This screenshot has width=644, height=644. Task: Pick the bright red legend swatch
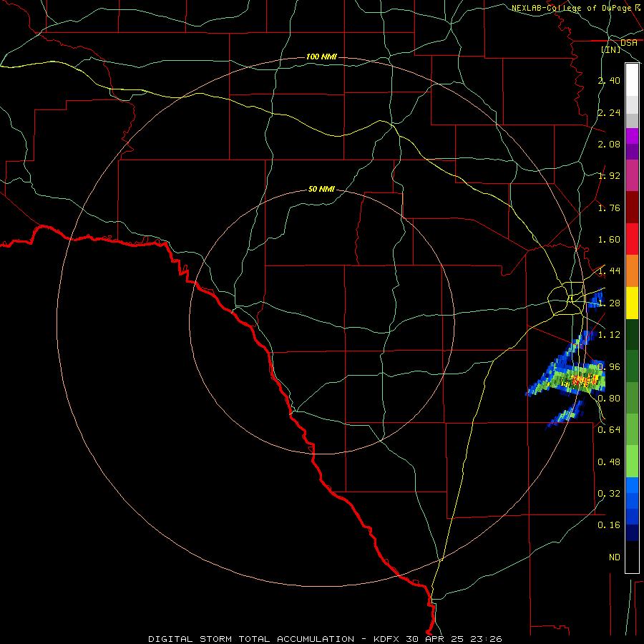632,239
